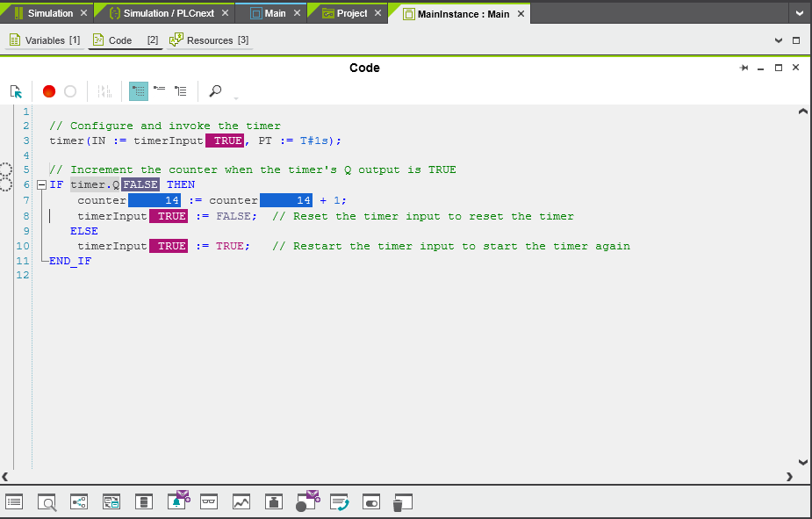Open the toolbar overflow arrow beside the magnifier
This screenshot has height=519, width=812.
[236, 97]
